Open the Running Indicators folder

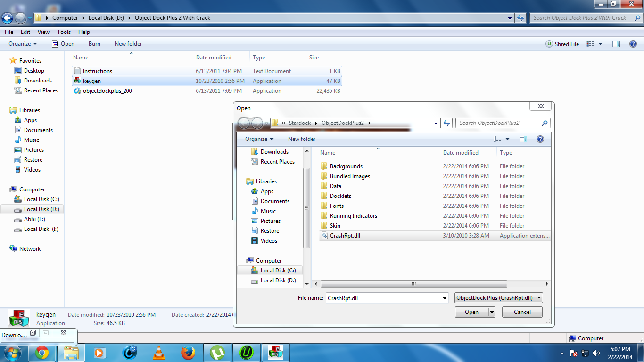(x=353, y=216)
